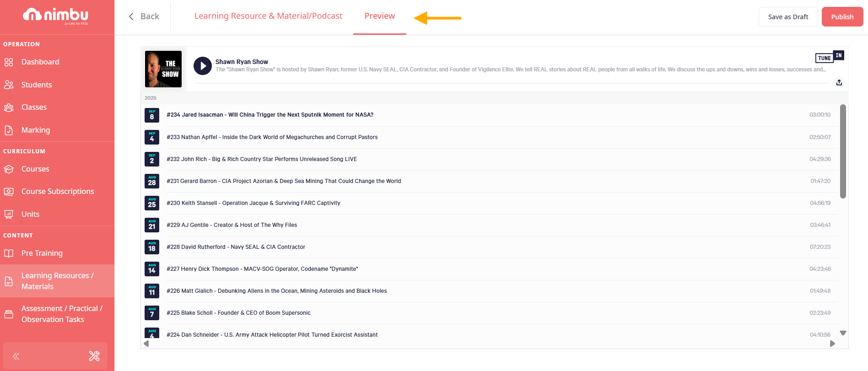
Task: Open the tools wrench icon in sidebar
Action: (x=94, y=356)
